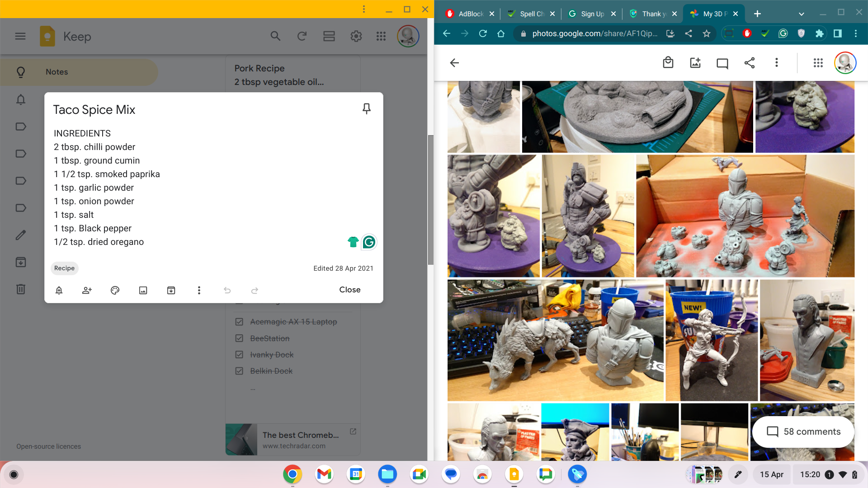
Task: Redo edit in note
Action: click(x=255, y=290)
